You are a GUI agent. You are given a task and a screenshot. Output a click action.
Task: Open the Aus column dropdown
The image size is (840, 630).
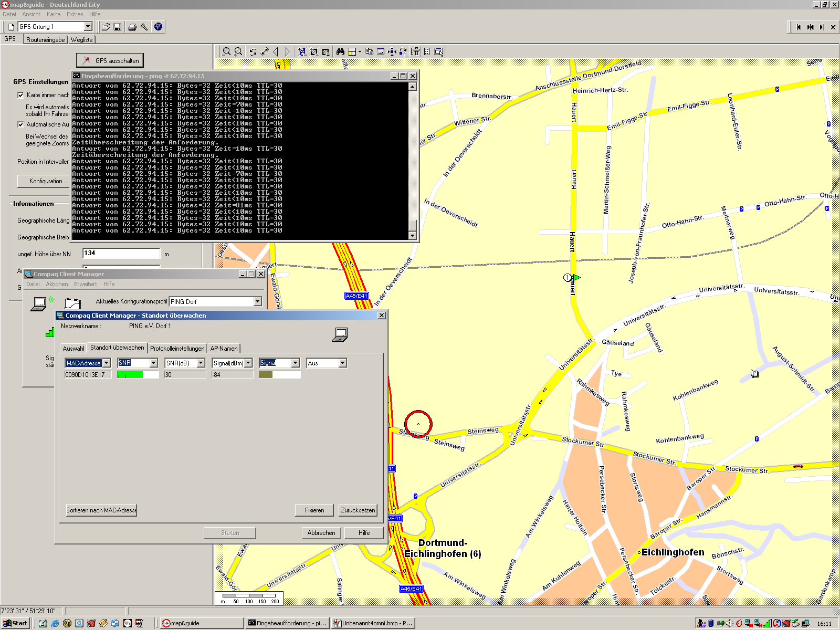pyautogui.click(x=343, y=363)
